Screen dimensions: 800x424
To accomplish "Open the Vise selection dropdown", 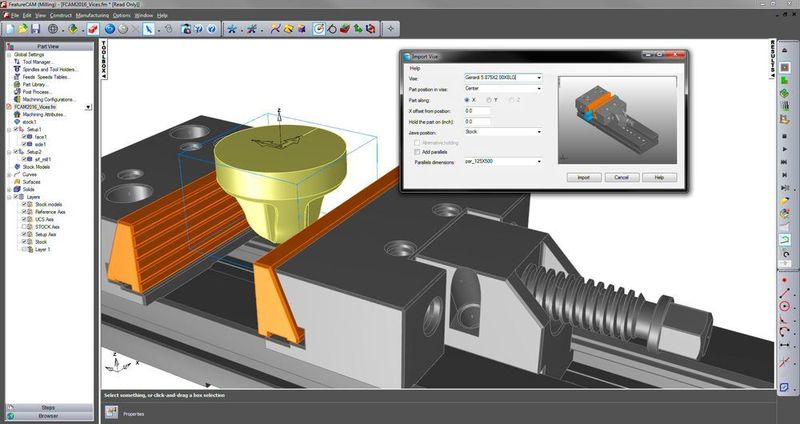I will click(x=538, y=77).
